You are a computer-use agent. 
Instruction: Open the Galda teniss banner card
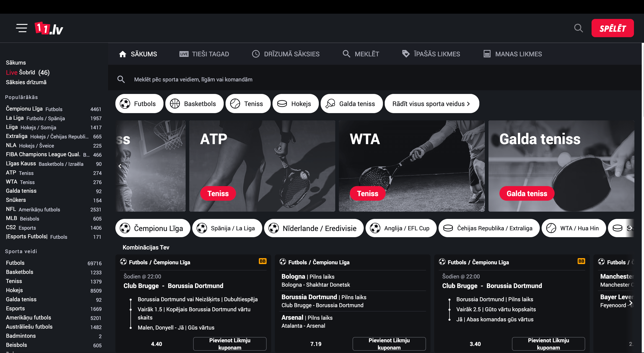click(x=561, y=166)
